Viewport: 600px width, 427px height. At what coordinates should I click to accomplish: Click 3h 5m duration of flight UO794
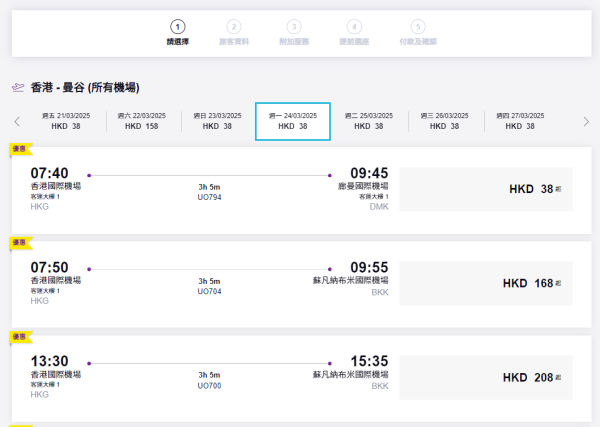click(x=209, y=187)
